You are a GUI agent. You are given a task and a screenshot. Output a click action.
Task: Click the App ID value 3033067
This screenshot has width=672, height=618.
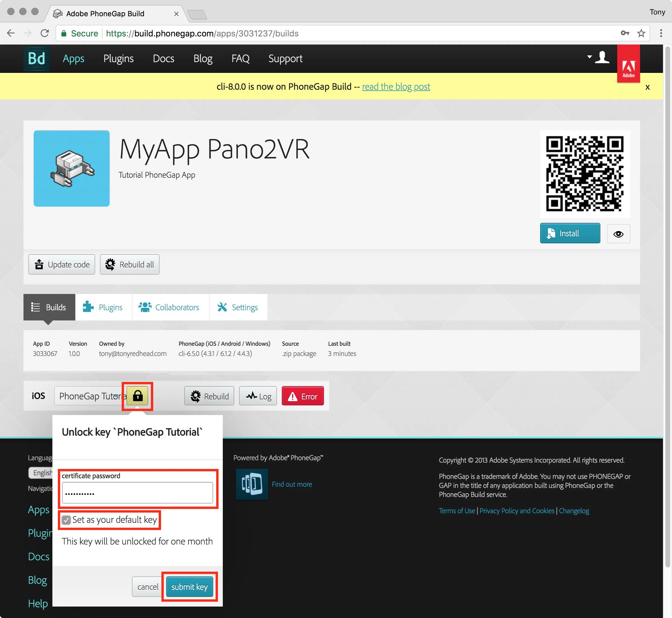45,354
